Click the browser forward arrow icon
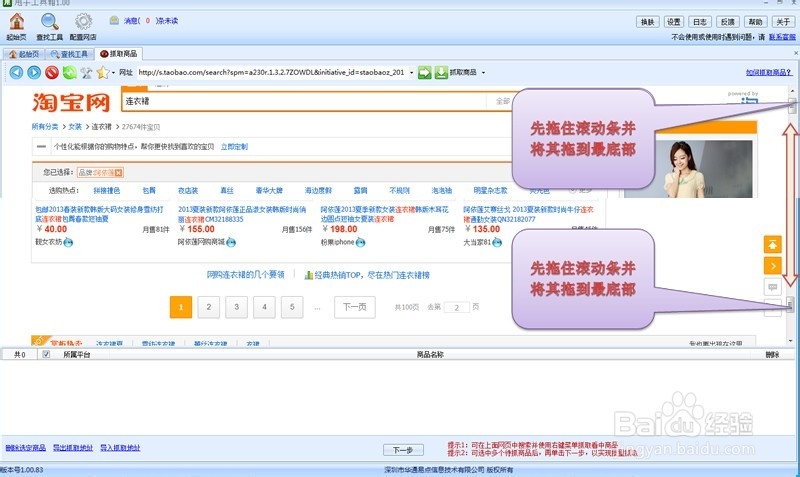This screenshot has height=477, width=800. 34,72
